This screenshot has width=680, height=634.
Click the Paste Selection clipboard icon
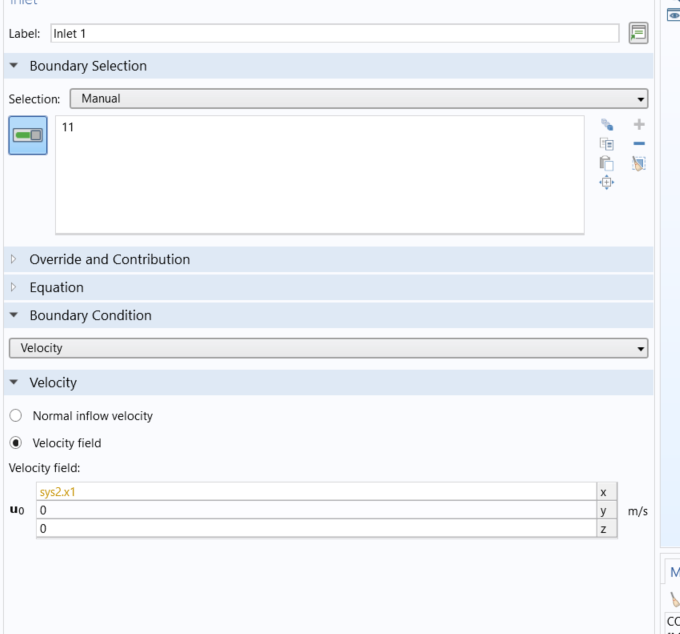click(606, 163)
